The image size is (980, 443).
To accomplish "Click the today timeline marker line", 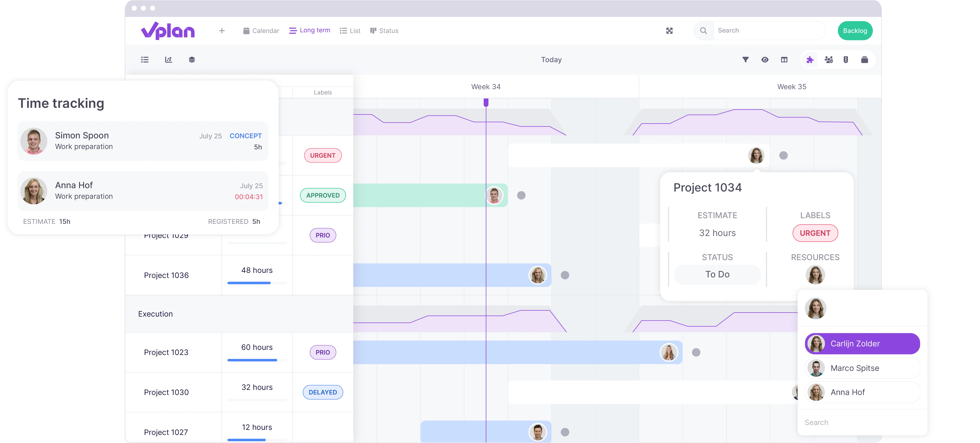I will [487, 250].
